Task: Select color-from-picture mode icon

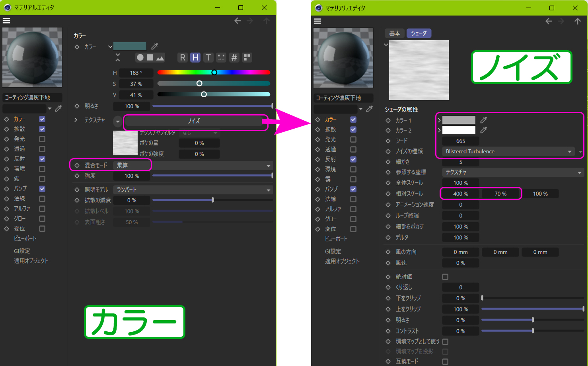Action: (x=160, y=57)
